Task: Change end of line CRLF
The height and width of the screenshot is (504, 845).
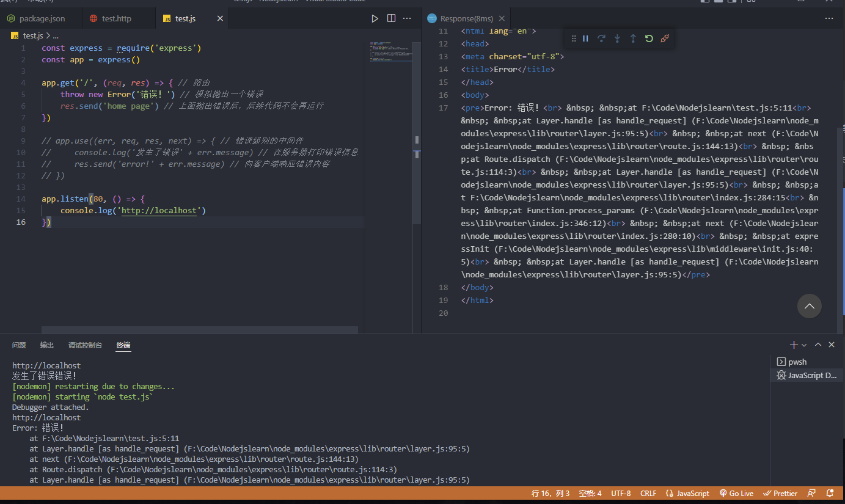Action: point(648,494)
